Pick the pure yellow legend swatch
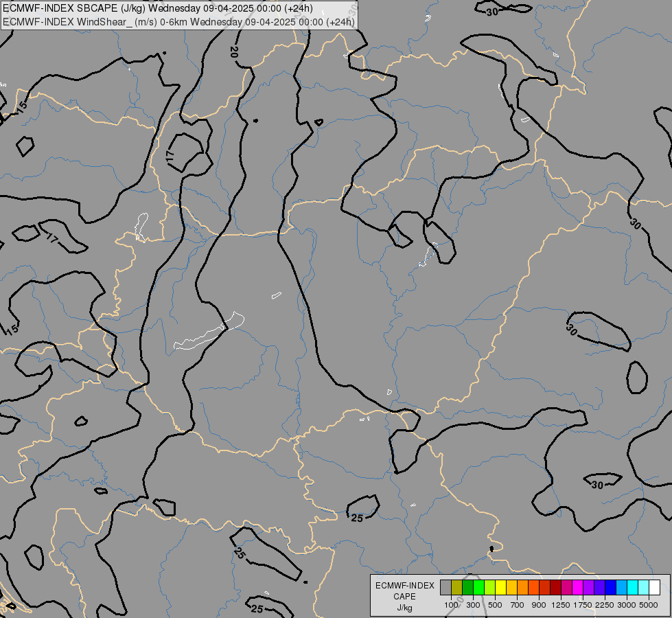 pyautogui.click(x=500, y=587)
